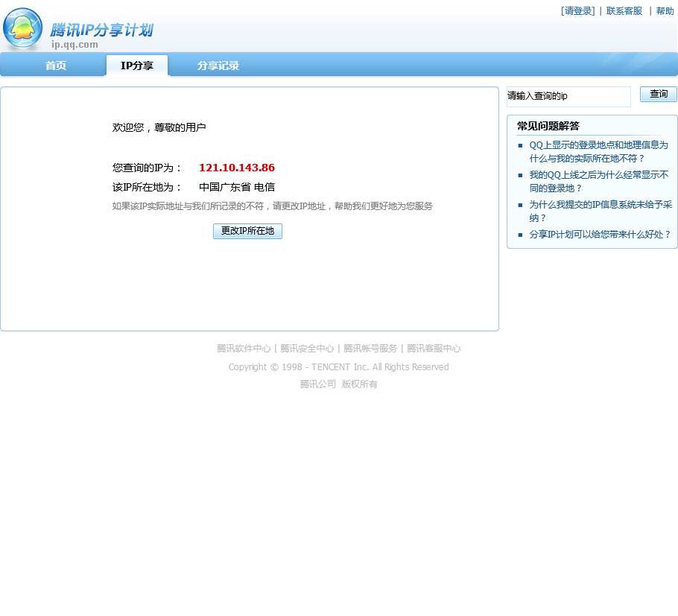
Task: Click the 查询 search button
Action: point(658,94)
